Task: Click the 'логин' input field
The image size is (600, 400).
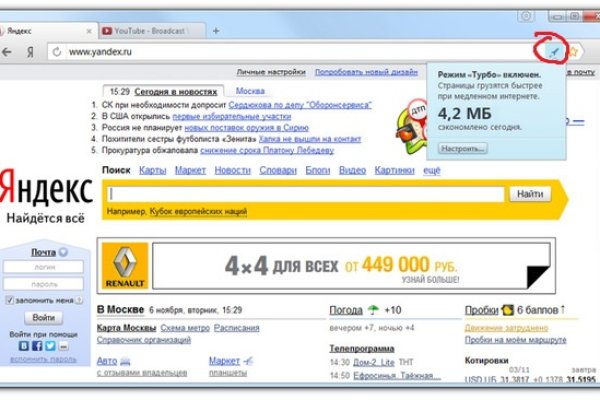Action: [x=42, y=268]
